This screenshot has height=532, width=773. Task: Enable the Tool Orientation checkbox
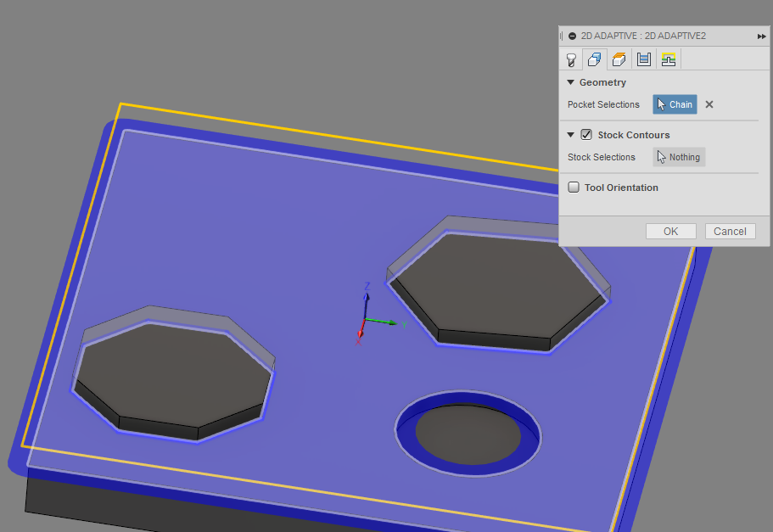[574, 188]
